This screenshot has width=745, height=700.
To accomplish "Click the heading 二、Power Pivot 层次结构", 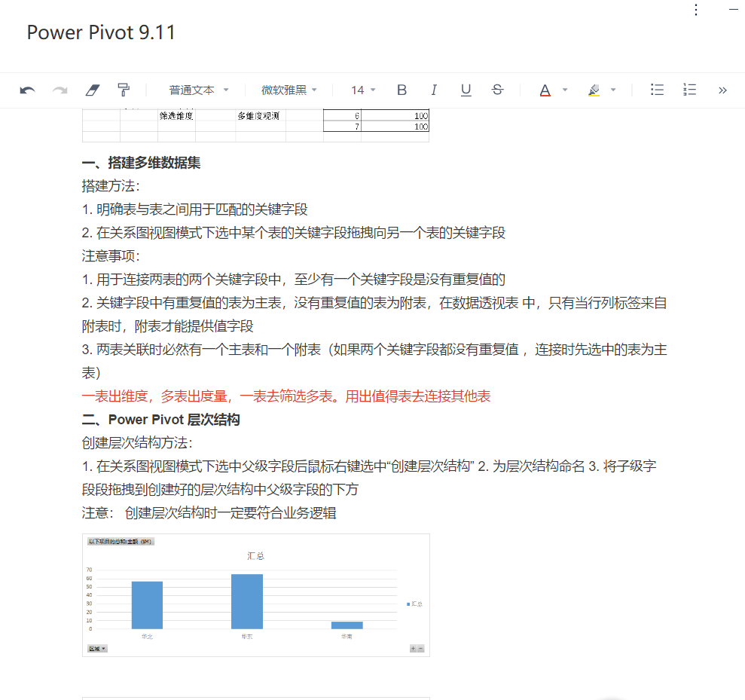I will tap(160, 420).
